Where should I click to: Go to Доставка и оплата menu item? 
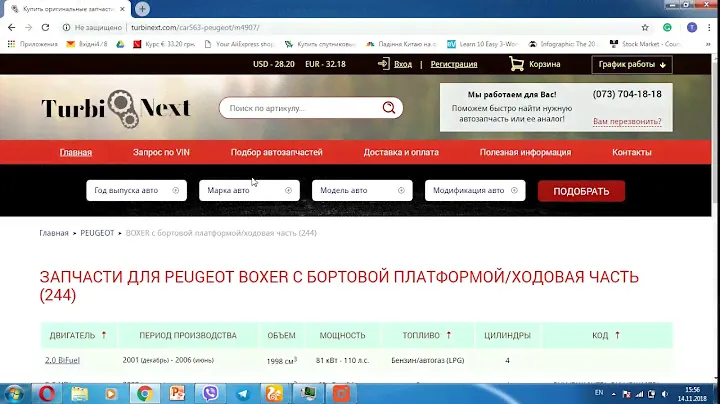coord(401,153)
